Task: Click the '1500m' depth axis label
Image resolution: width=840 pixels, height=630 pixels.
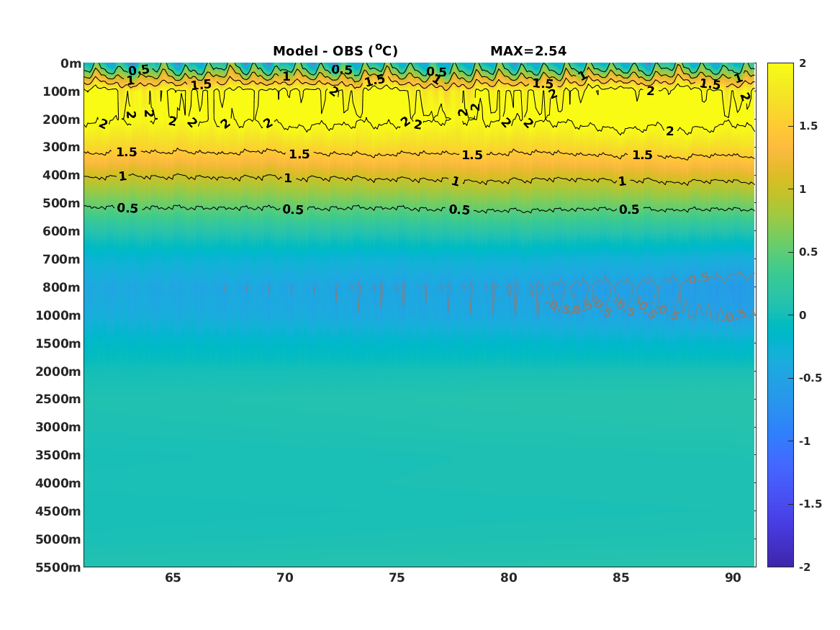Action: click(x=58, y=343)
